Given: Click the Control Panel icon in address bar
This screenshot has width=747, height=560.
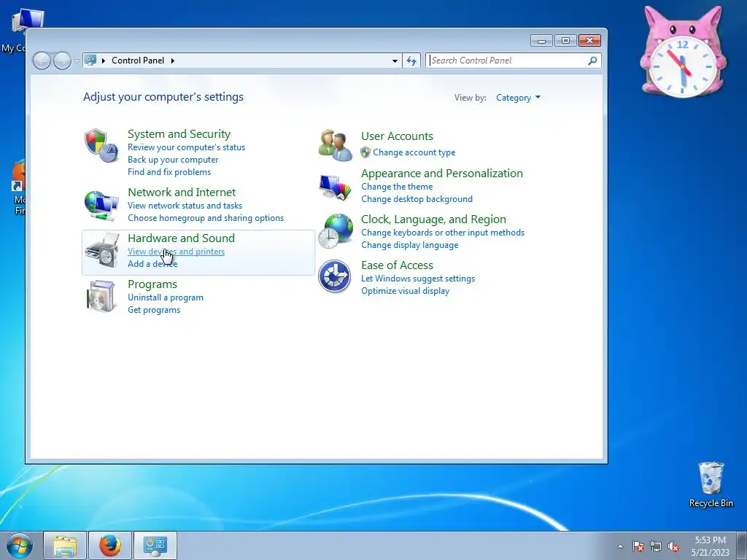Looking at the screenshot, I should [90, 60].
